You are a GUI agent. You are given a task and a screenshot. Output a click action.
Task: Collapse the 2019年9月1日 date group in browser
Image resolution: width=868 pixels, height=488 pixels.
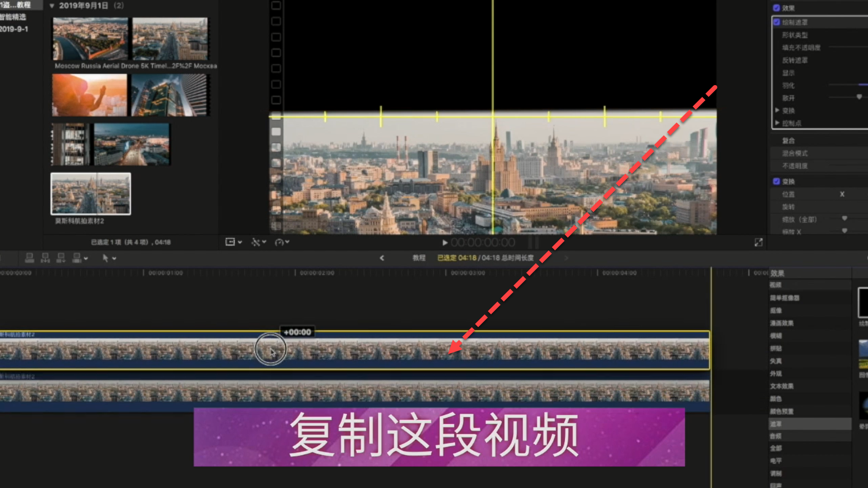click(52, 5)
